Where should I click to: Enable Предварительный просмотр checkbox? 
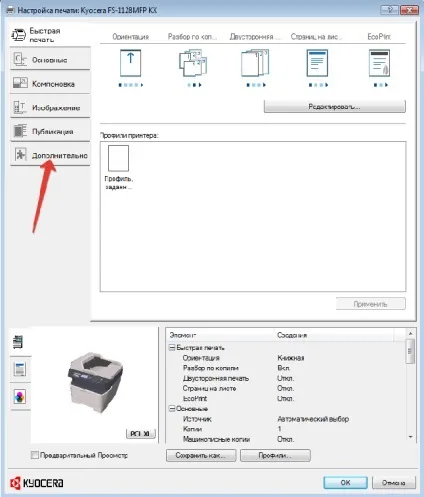point(34,455)
